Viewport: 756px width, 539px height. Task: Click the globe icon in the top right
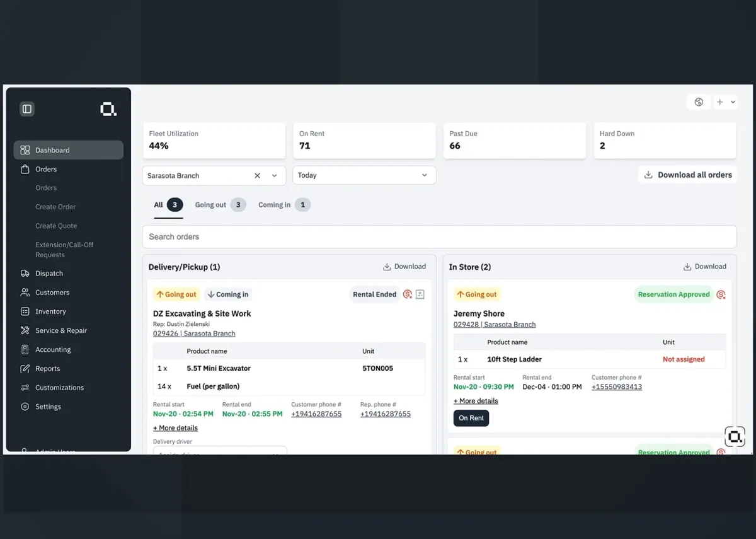click(x=698, y=101)
